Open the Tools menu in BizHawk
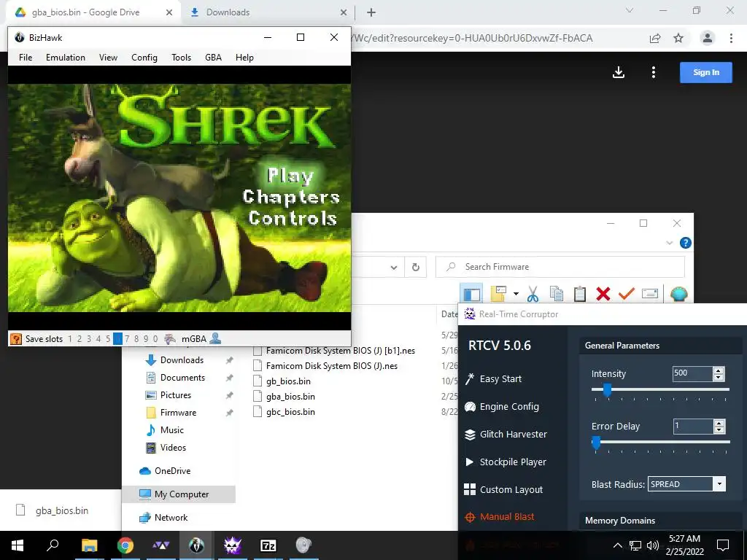 [x=182, y=58]
